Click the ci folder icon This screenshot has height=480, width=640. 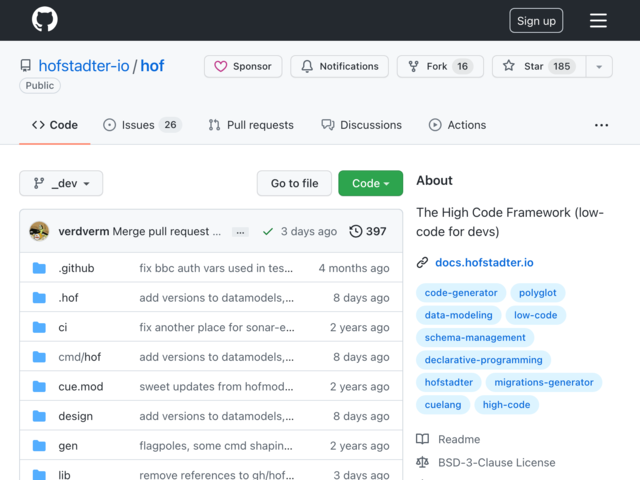(x=39, y=327)
